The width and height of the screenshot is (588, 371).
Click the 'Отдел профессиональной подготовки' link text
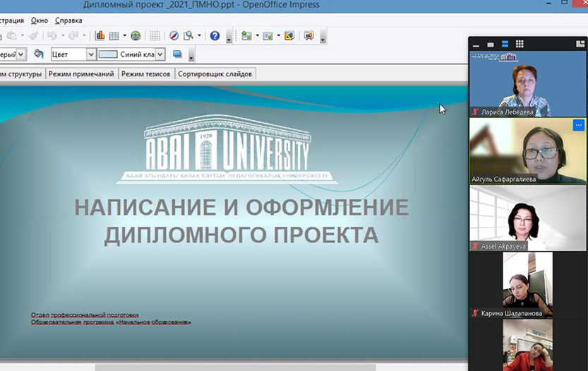click(x=85, y=314)
